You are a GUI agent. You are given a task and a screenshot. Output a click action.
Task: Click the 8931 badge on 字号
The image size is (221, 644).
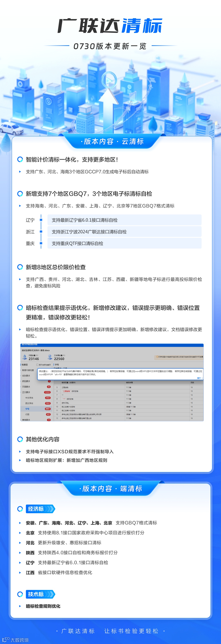(x=48, y=409)
